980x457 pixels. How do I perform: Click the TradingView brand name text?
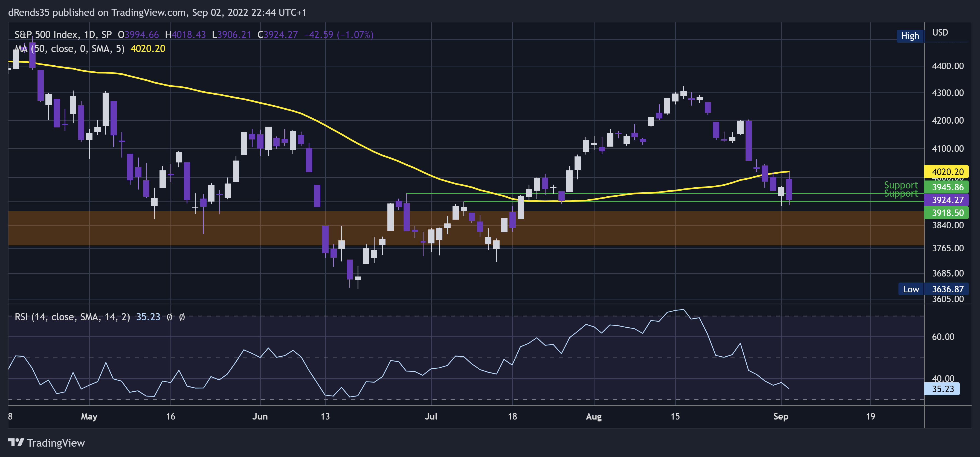pos(56,443)
